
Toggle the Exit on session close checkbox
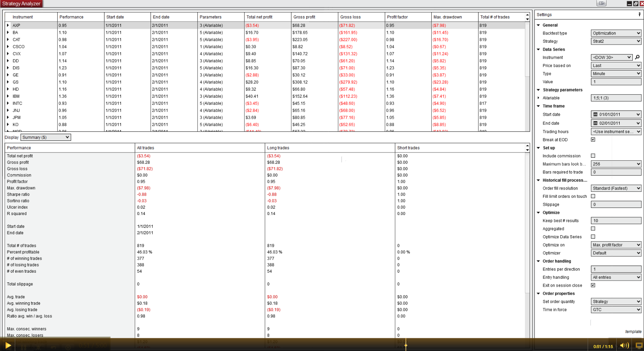coord(593,285)
